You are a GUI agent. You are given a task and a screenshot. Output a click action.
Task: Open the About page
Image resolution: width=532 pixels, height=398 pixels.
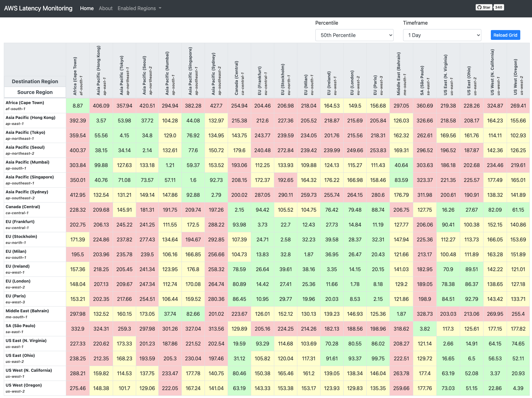(105, 8)
